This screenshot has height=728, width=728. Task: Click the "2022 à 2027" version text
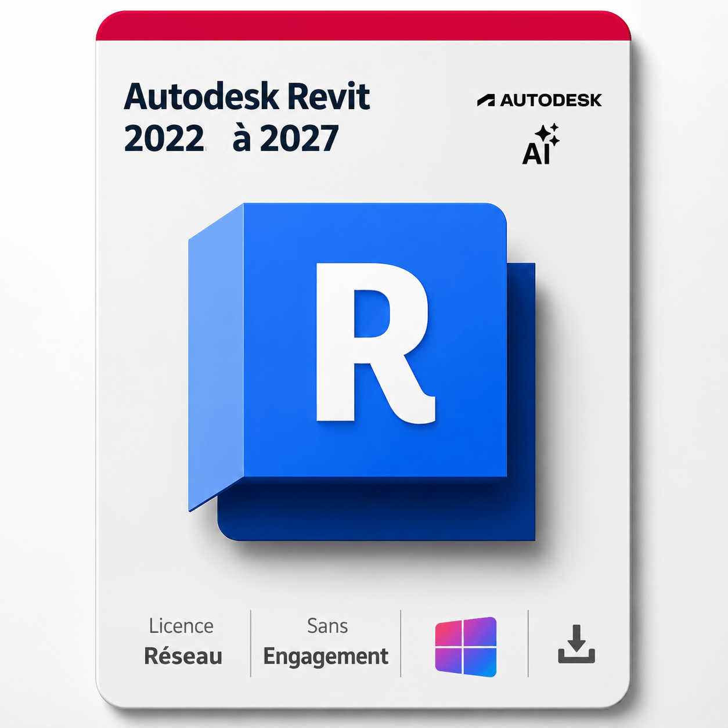[231, 139]
